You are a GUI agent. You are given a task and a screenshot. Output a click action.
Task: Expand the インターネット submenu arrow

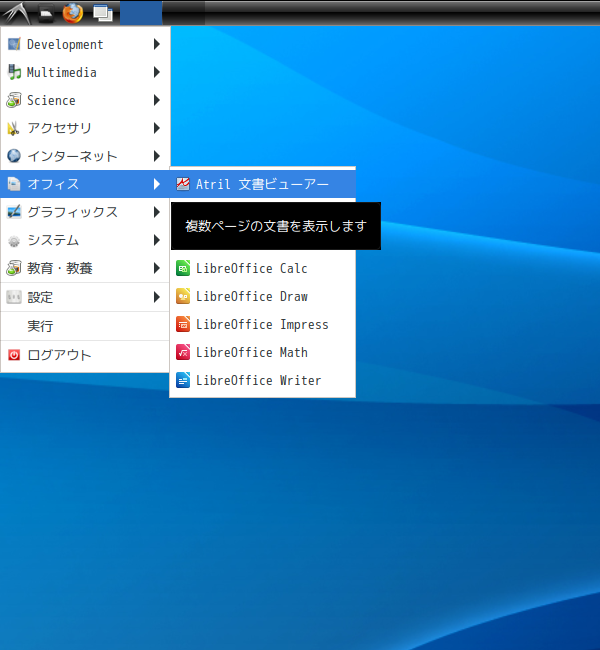(157, 156)
